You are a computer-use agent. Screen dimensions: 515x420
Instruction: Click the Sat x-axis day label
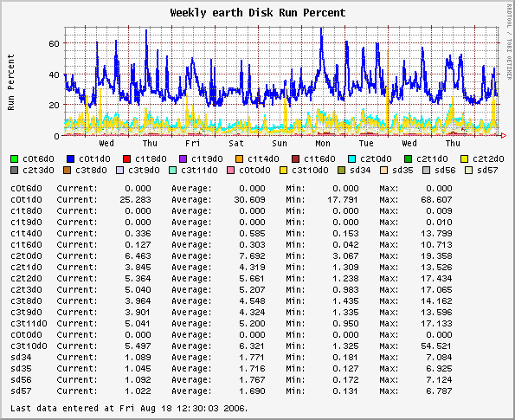[236, 143]
